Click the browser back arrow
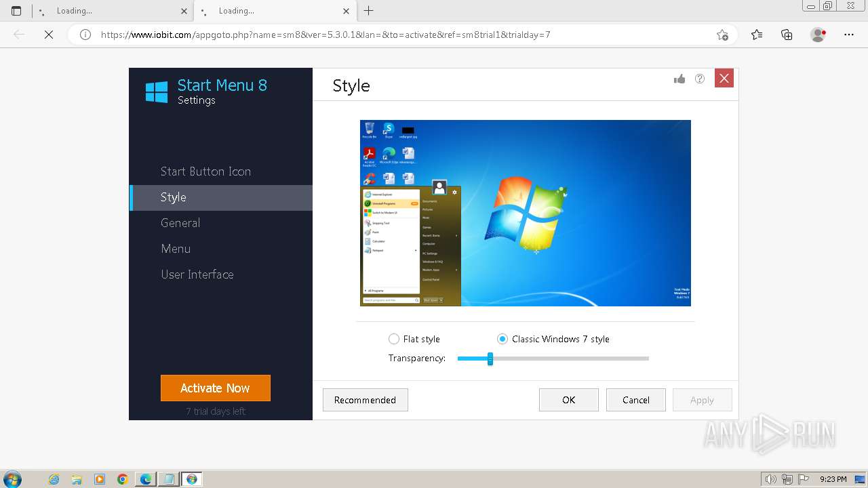The height and width of the screenshot is (488, 868). [x=19, y=35]
